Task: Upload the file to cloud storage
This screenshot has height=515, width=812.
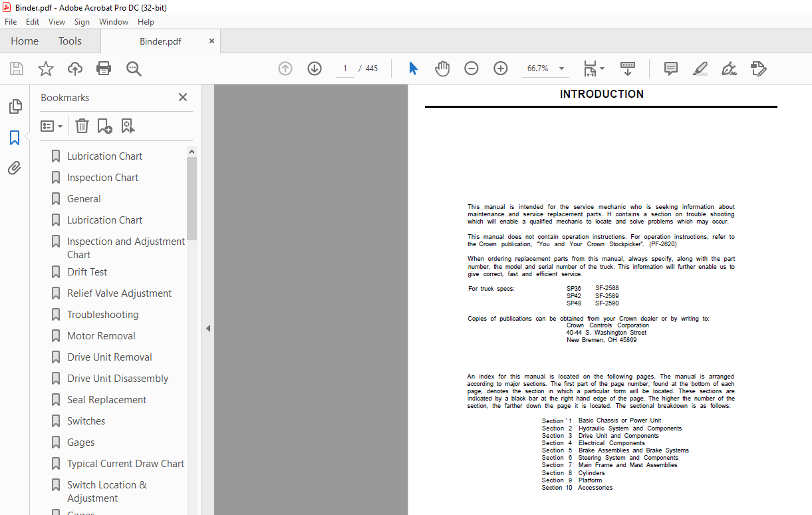Action: pyautogui.click(x=75, y=69)
